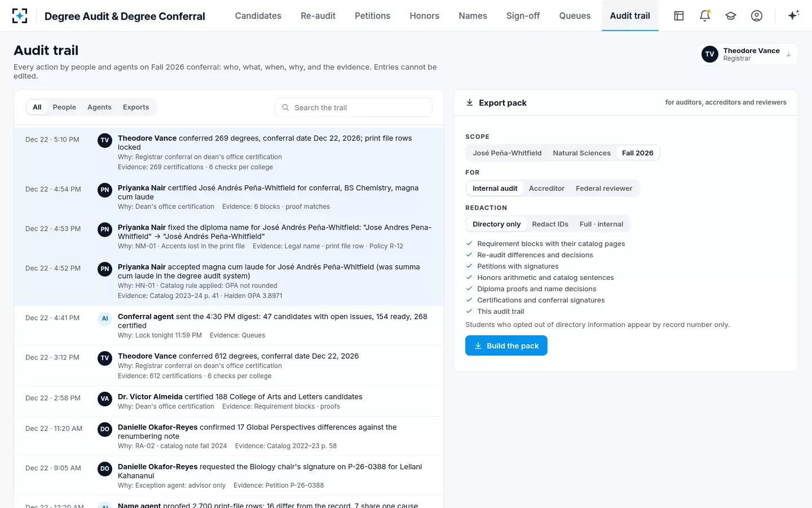Filter the trail to People
This screenshot has height=508, width=812.
pos(64,107)
